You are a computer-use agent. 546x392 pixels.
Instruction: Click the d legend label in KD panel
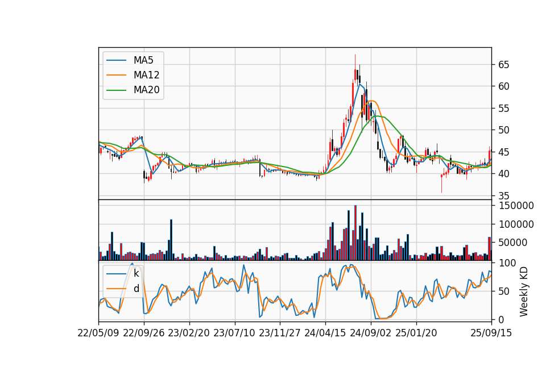pos(136,289)
